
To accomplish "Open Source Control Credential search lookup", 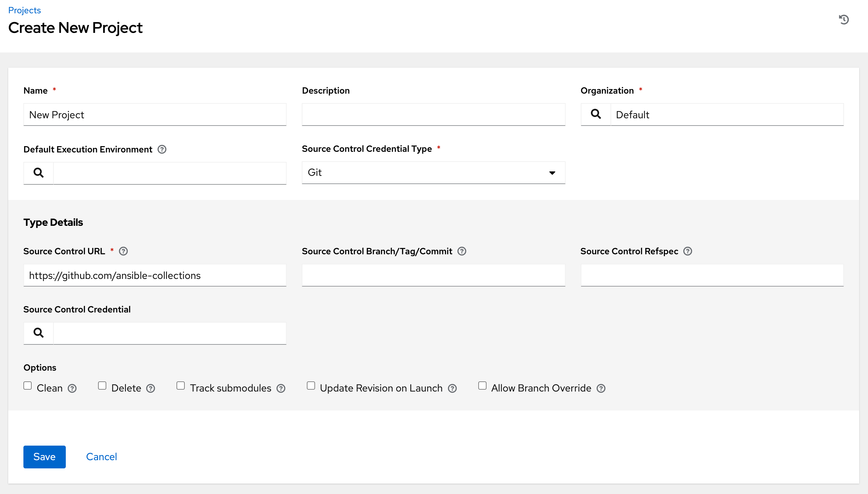I will click(38, 333).
